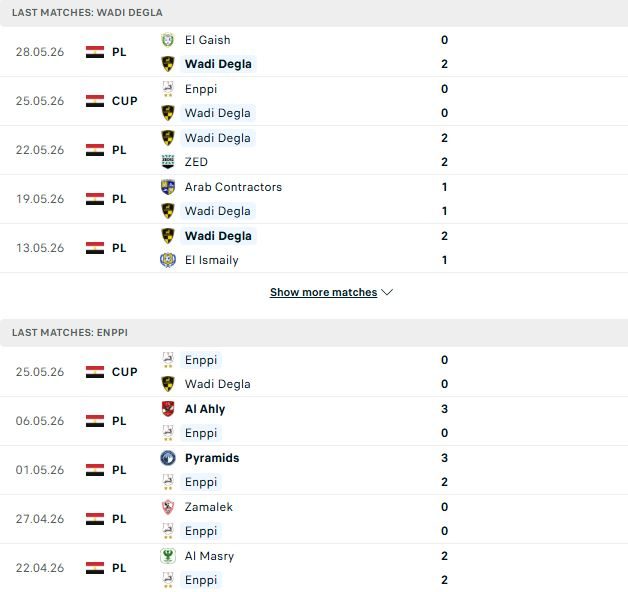Click the ZED team crest icon
The height and width of the screenshot is (592, 628).
(x=168, y=162)
